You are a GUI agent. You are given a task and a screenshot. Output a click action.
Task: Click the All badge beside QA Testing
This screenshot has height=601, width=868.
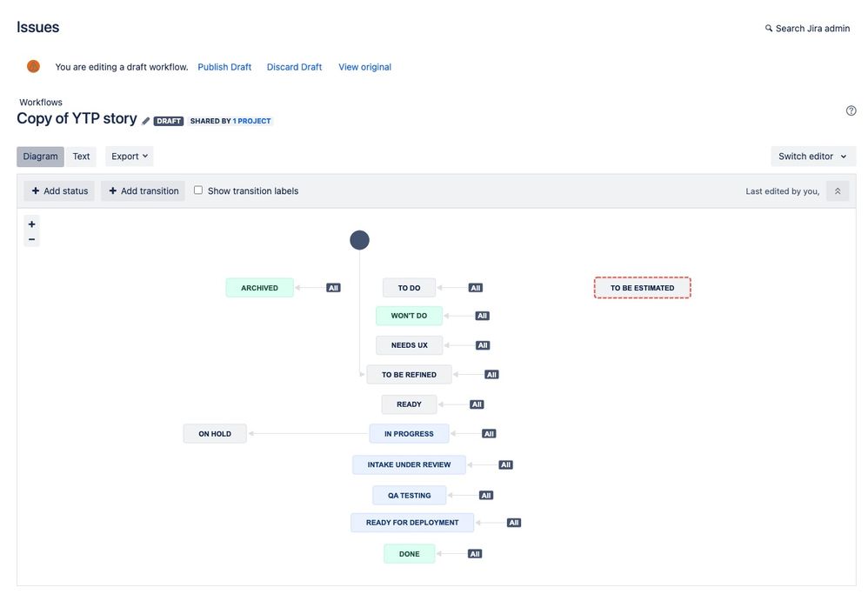pyautogui.click(x=486, y=495)
